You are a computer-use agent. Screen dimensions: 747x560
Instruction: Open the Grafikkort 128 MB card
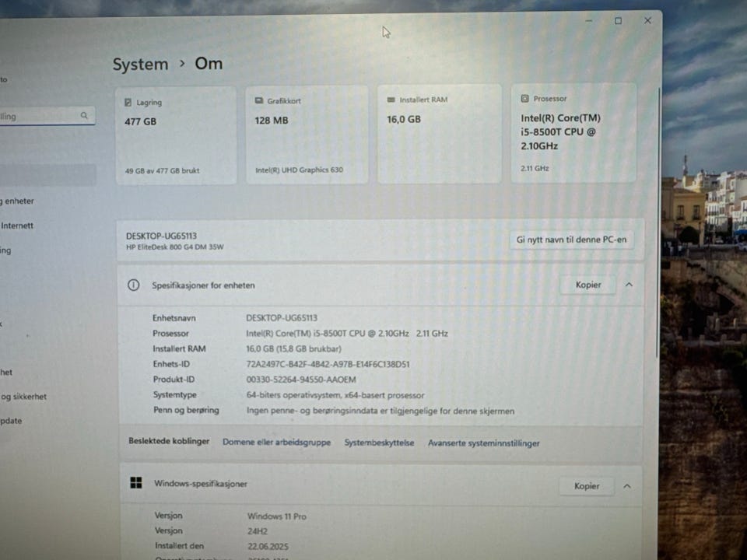pyautogui.click(x=307, y=135)
